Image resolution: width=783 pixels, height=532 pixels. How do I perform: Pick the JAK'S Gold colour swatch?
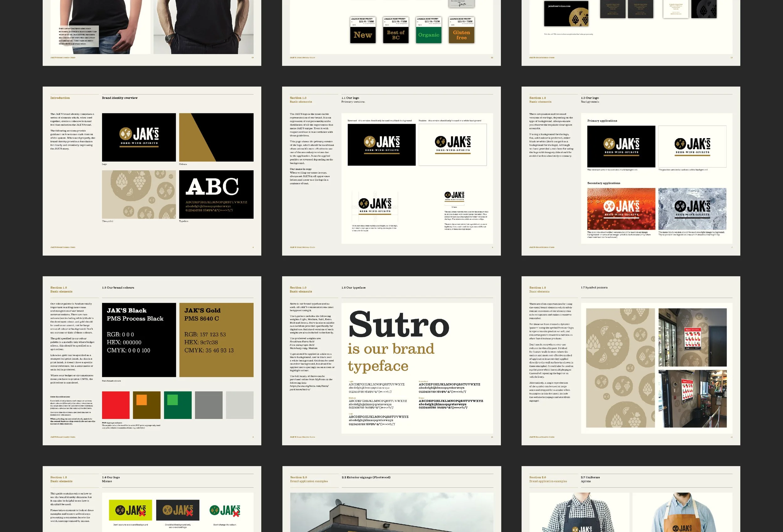pos(216,340)
